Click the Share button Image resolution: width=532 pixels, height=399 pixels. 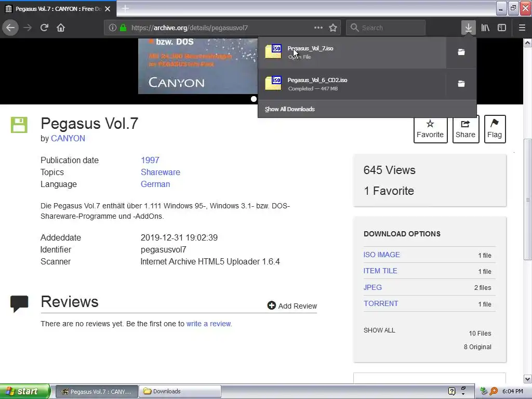click(x=465, y=129)
